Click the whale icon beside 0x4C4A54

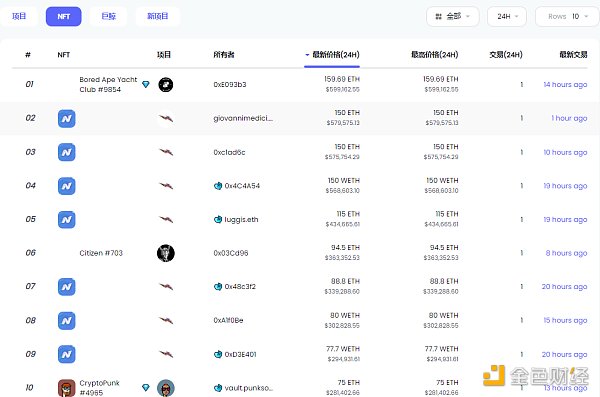click(218, 186)
